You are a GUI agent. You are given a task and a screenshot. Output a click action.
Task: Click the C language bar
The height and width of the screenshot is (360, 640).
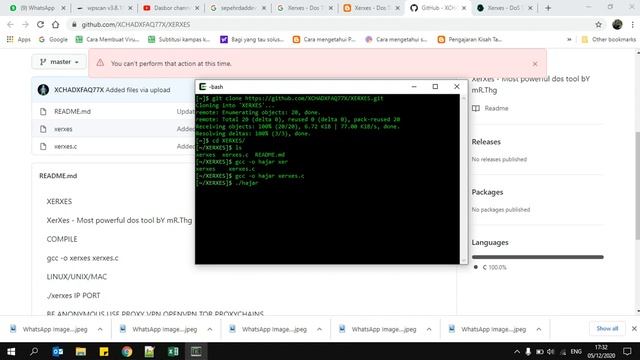pos(538,257)
